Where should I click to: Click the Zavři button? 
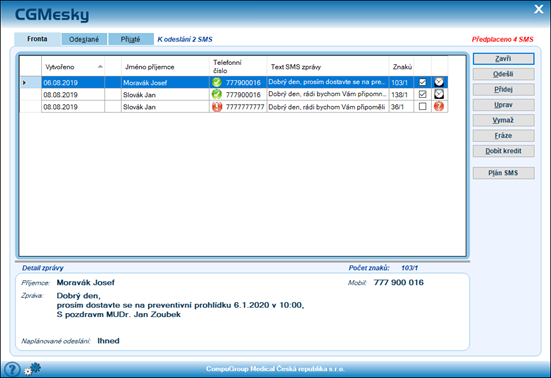coord(504,59)
